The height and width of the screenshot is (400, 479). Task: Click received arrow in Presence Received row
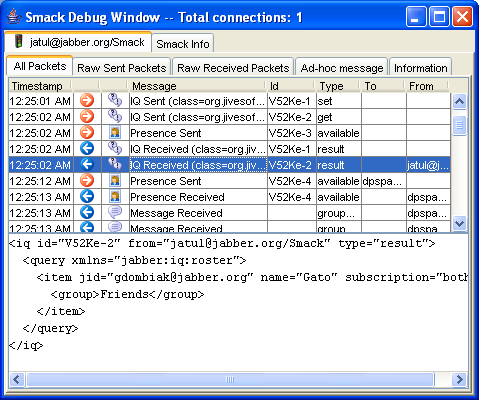(87, 196)
